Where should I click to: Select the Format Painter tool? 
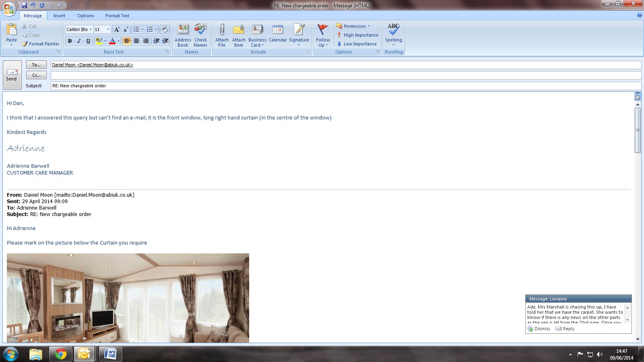click(x=41, y=44)
